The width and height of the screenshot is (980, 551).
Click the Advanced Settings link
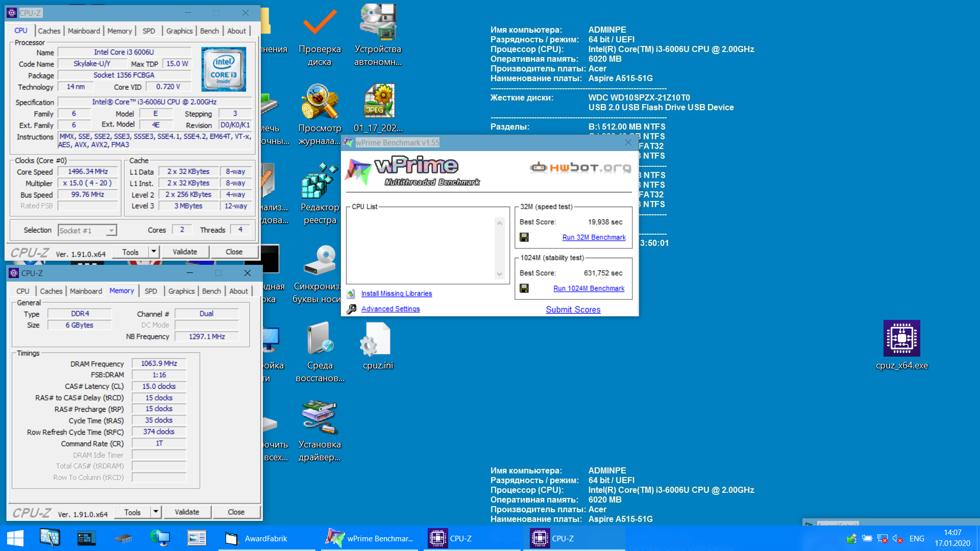390,309
